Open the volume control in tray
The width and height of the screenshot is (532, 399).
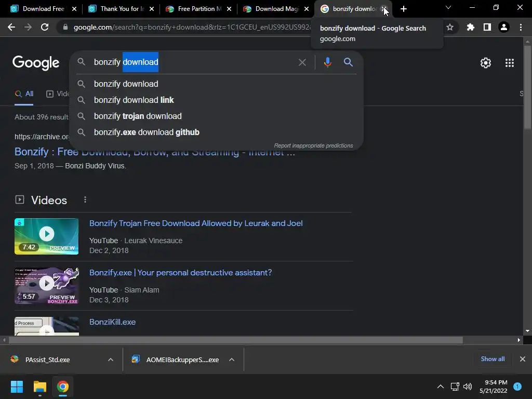(x=468, y=387)
